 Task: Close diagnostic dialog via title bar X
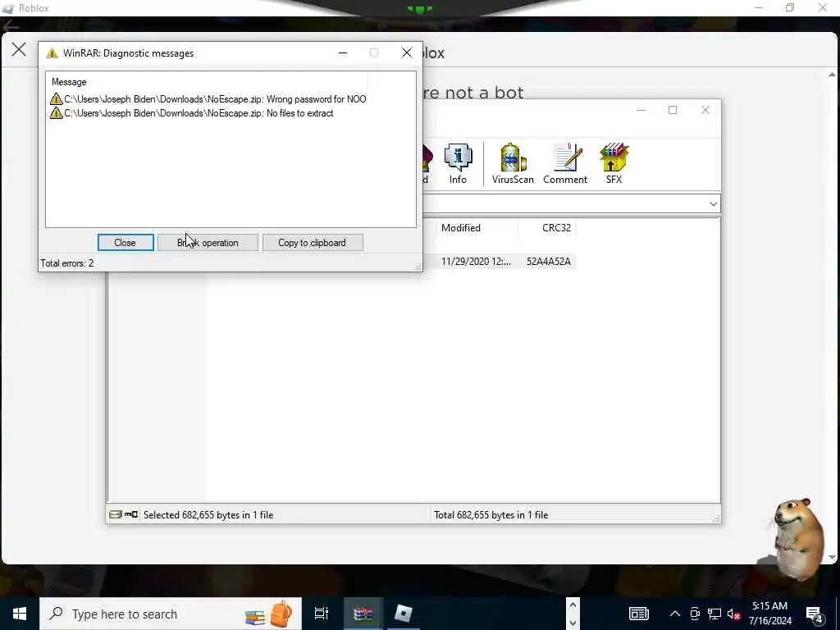(x=407, y=52)
